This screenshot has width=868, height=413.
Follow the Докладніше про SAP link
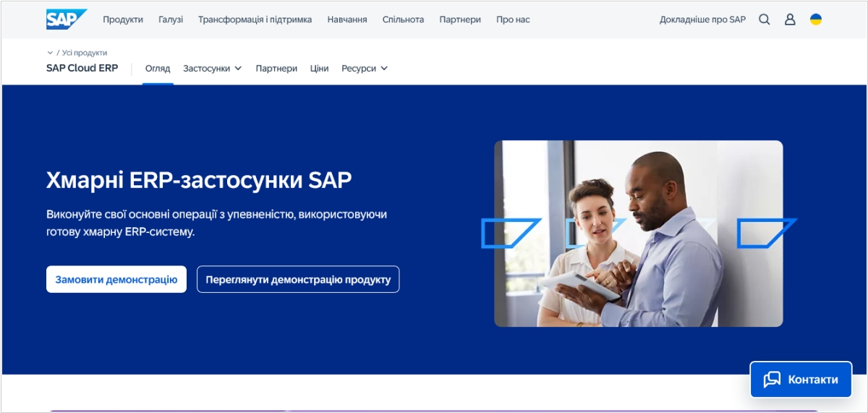pos(702,20)
